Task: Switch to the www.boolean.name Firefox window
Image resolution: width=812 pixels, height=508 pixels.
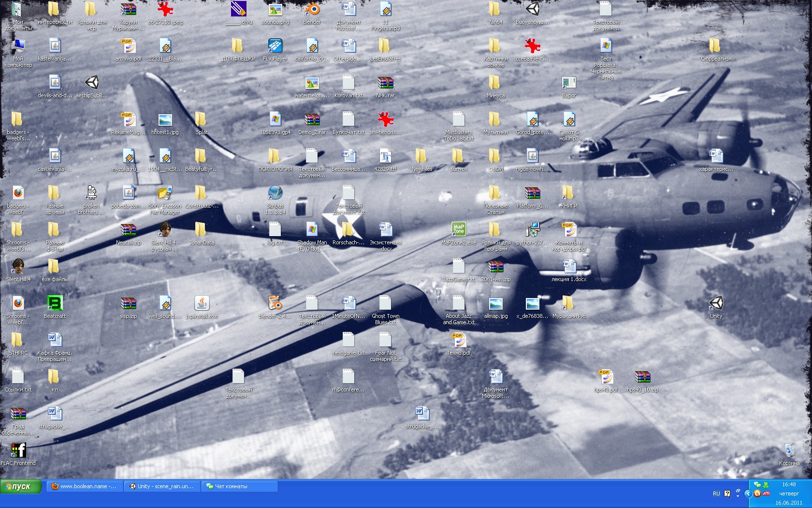Action: pos(84,486)
